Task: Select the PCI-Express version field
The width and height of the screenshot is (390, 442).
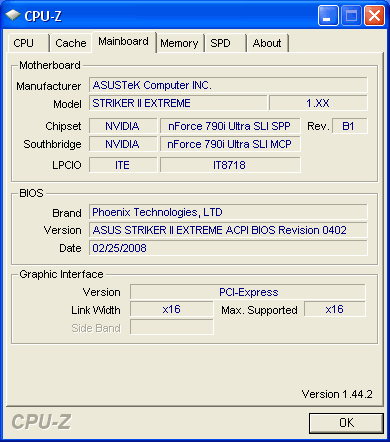Action: [248, 292]
